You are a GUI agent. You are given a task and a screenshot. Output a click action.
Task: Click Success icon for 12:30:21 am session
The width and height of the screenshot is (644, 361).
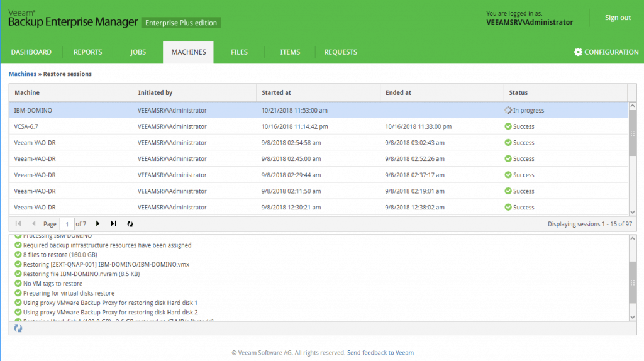[508, 207]
